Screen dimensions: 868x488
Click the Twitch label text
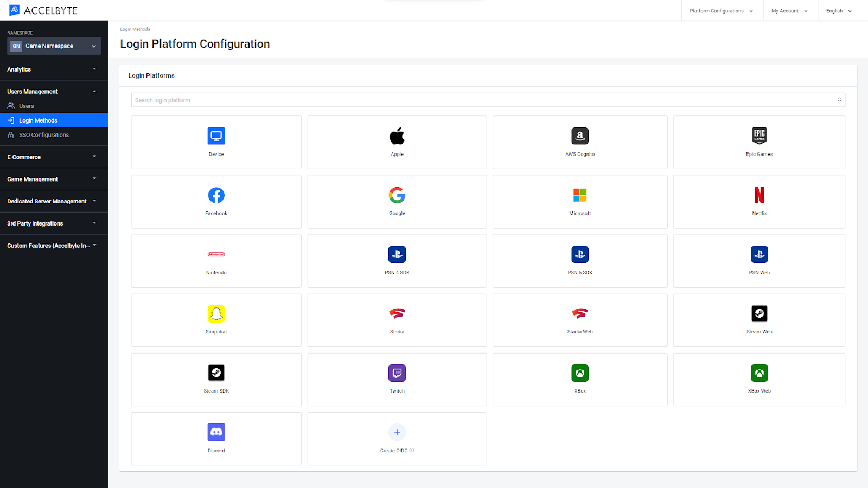(x=397, y=391)
